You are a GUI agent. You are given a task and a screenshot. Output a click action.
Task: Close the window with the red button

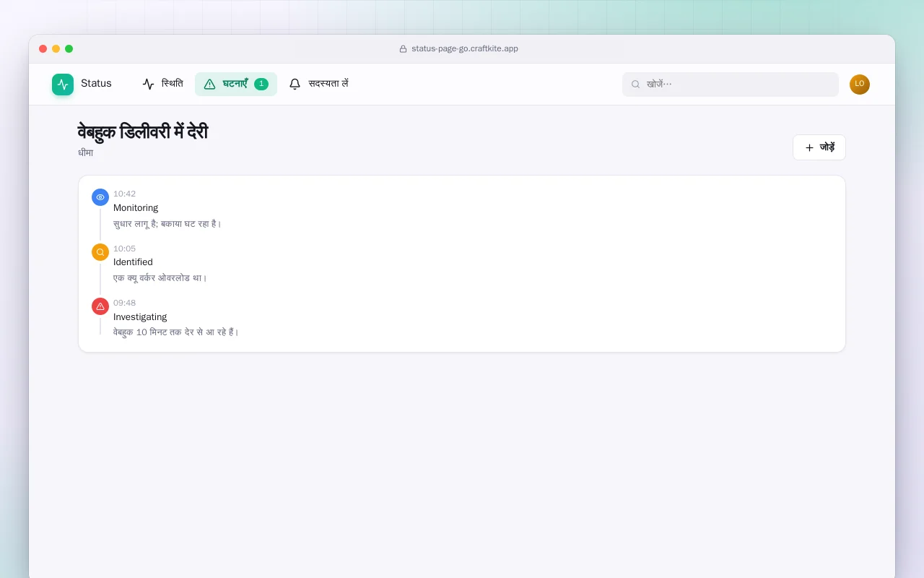click(43, 49)
